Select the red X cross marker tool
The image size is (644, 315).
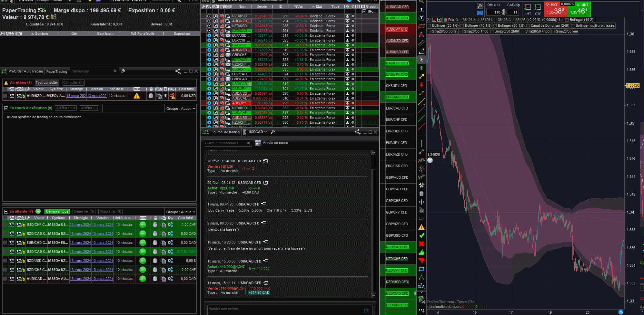point(421,244)
